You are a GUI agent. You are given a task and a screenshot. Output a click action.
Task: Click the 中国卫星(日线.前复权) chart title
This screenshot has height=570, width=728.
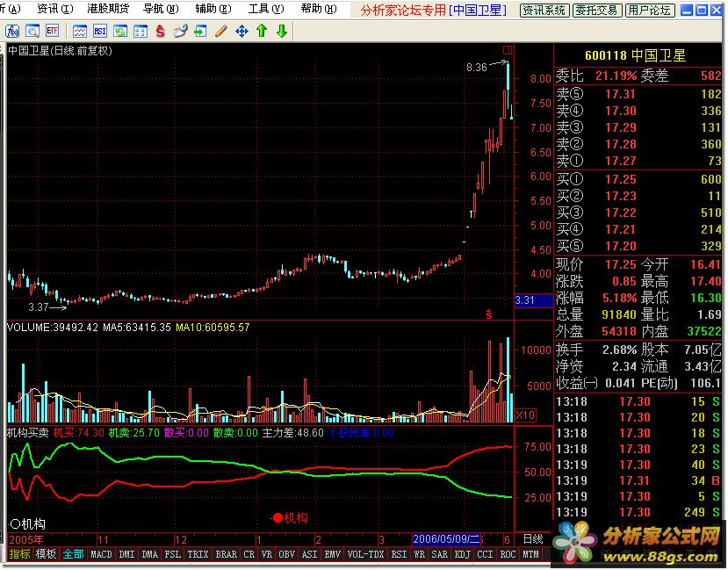tap(61, 51)
